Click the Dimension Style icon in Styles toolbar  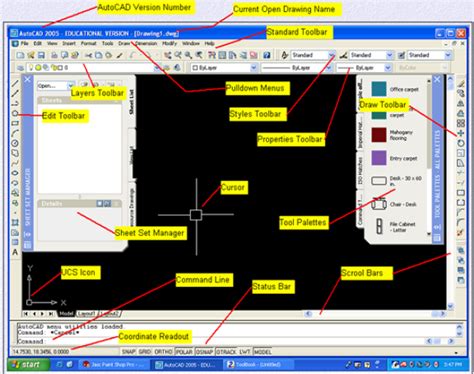coord(343,55)
